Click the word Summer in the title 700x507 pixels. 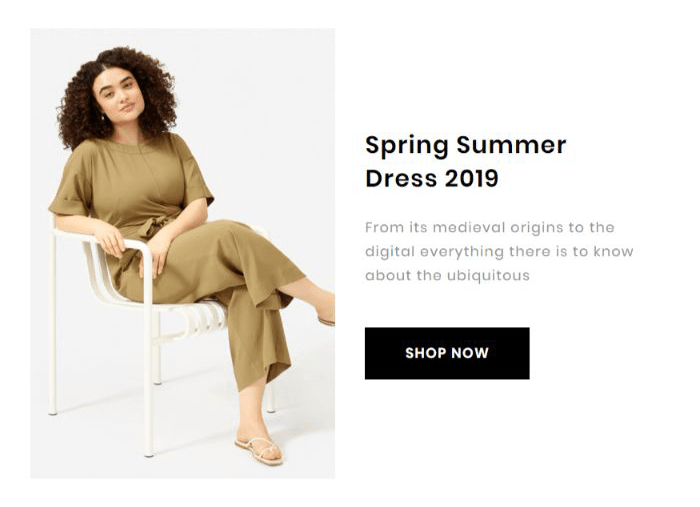(x=511, y=145)
